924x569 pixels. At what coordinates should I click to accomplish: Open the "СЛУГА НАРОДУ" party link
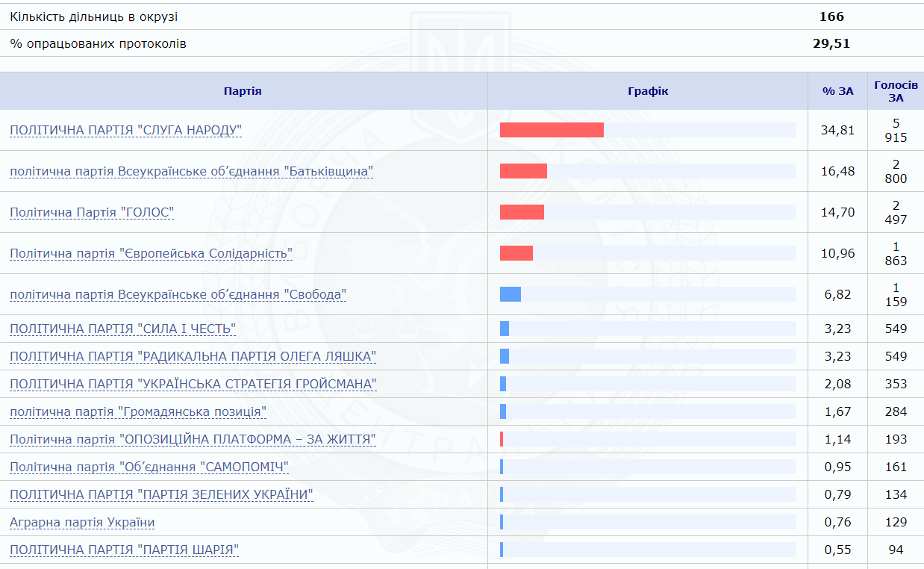[x=126, y=131]
